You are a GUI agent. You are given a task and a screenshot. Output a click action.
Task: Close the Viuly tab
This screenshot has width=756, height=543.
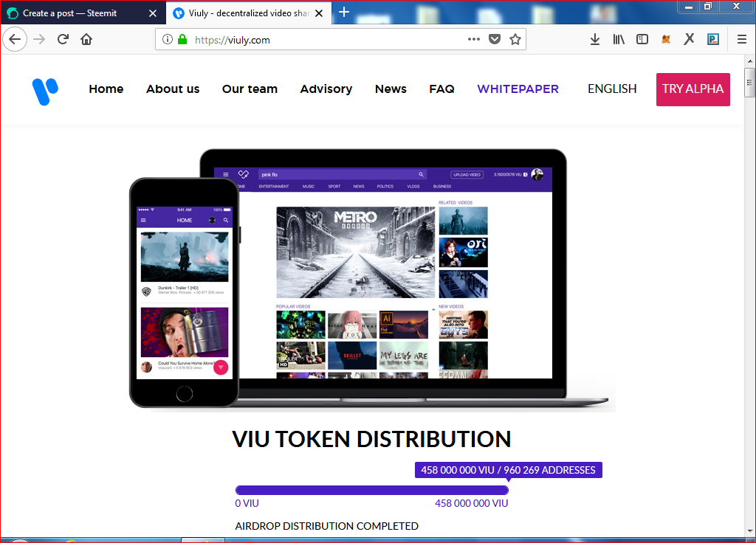[x=319, y=13]
